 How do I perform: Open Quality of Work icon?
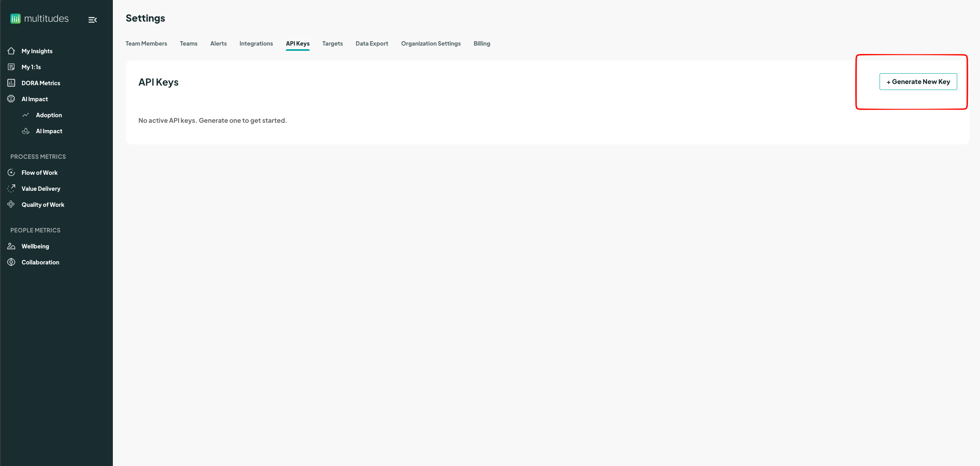coord(11,204)
